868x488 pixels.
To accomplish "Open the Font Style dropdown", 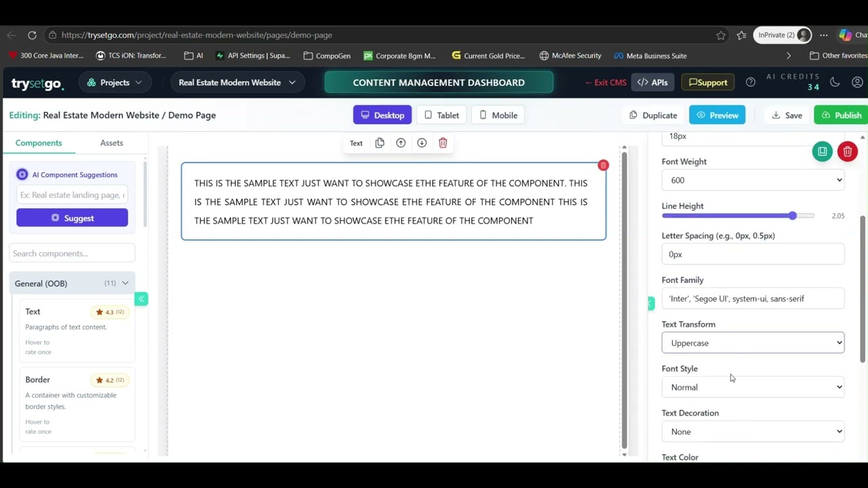I will 753,388.
